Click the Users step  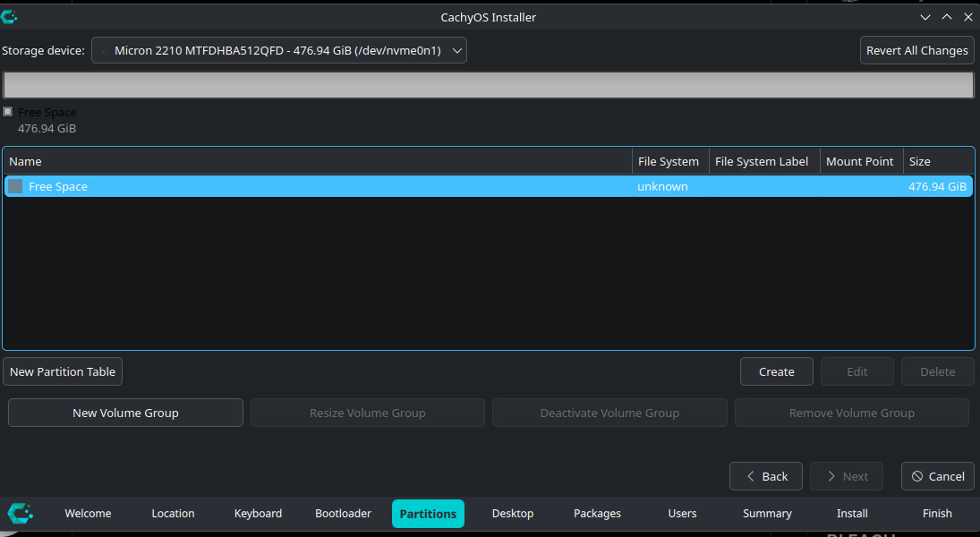pyautogui.click(x=683, y=513)
